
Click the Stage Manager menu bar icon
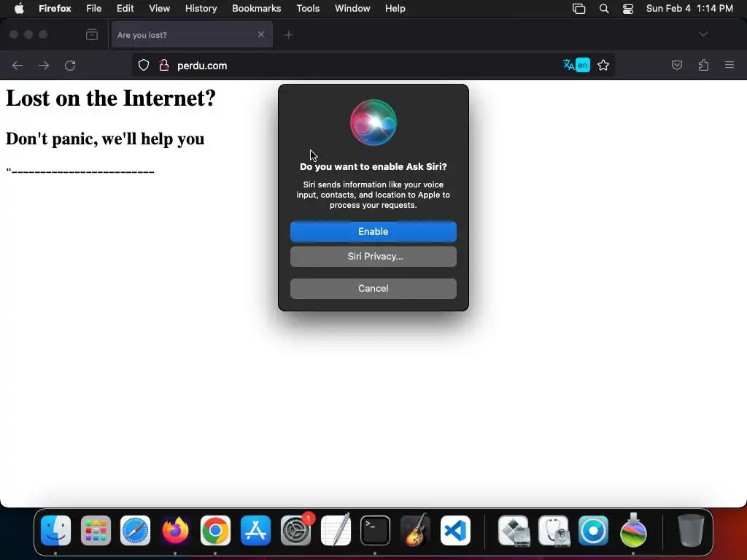pyautogui.click(x=578, y=9)
